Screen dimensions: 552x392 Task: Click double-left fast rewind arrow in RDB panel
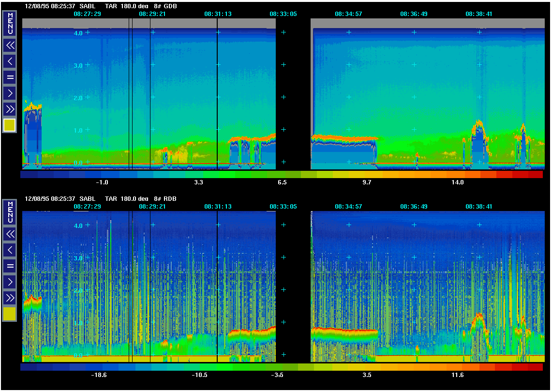pos(10,234)
